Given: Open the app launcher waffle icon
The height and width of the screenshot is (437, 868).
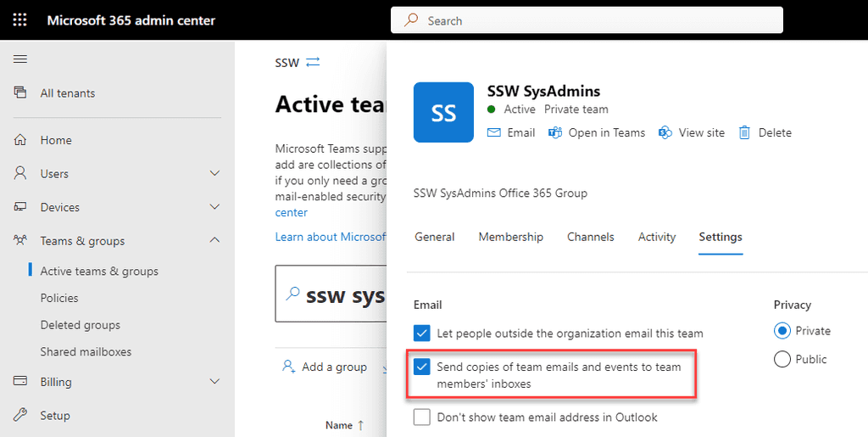Looking at the screenshot, I should click(x=19, y=20).
